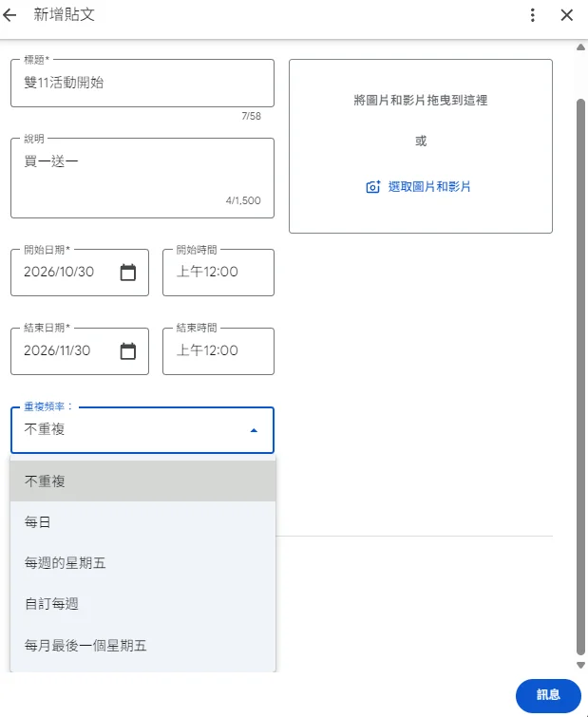
Task: Go back using the left arrow icon
Action: coord(9,15)
